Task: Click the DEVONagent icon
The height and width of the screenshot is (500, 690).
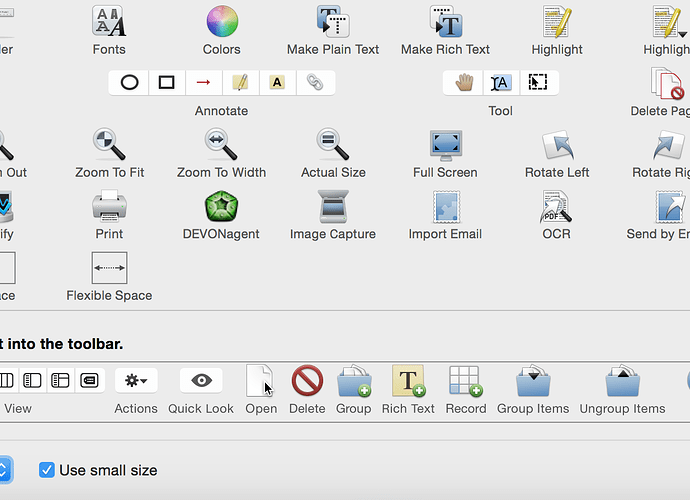Action: (x=221, y=207)
